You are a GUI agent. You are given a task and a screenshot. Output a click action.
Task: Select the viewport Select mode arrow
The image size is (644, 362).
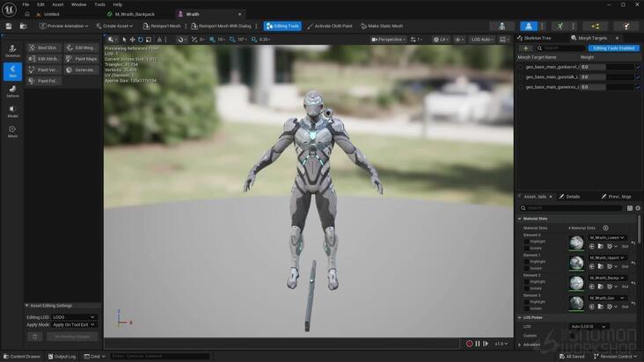pos(124,40)
